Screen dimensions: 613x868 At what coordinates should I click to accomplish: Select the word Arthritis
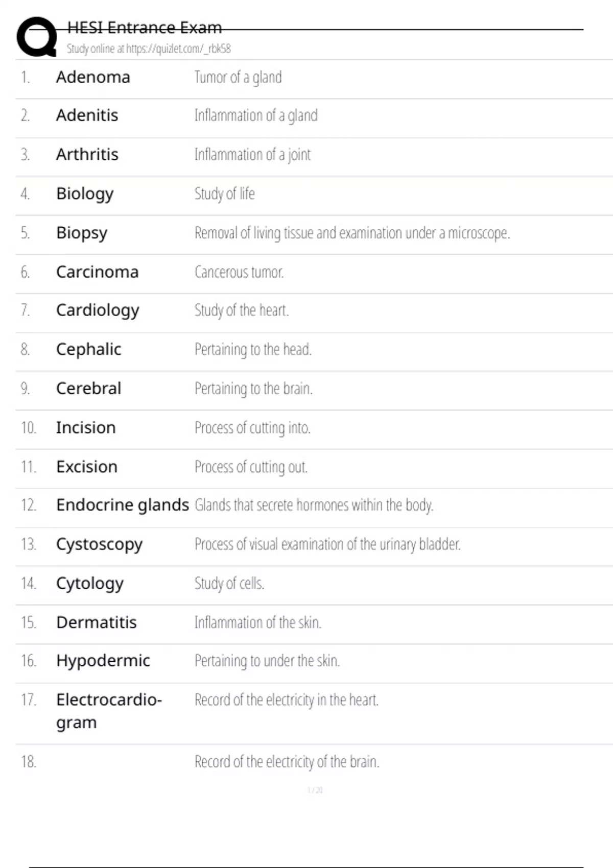(x=87, y=154)
